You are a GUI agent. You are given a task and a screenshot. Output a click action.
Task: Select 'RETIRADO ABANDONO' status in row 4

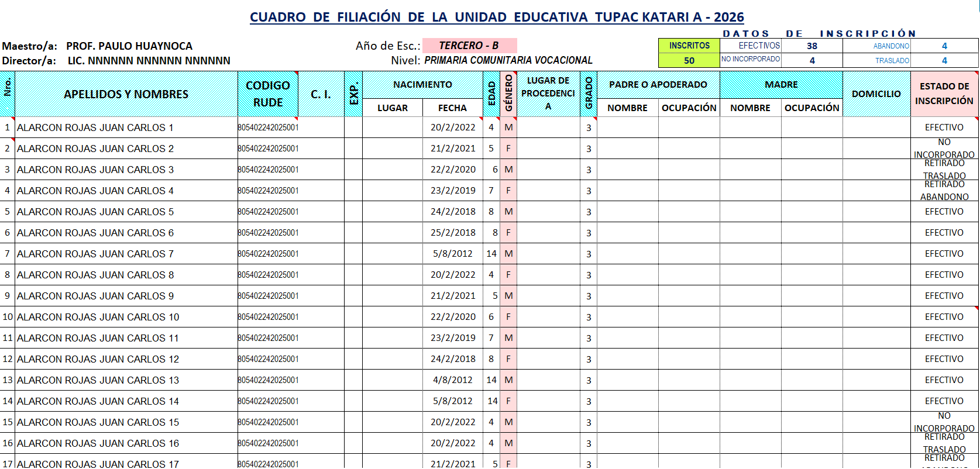click(x=944, y=191)
